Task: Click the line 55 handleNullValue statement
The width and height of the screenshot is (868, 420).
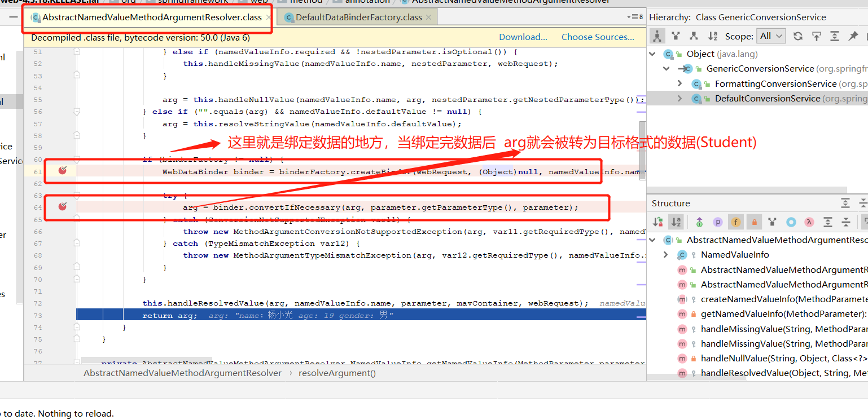Action: click(x=404, y=100)
